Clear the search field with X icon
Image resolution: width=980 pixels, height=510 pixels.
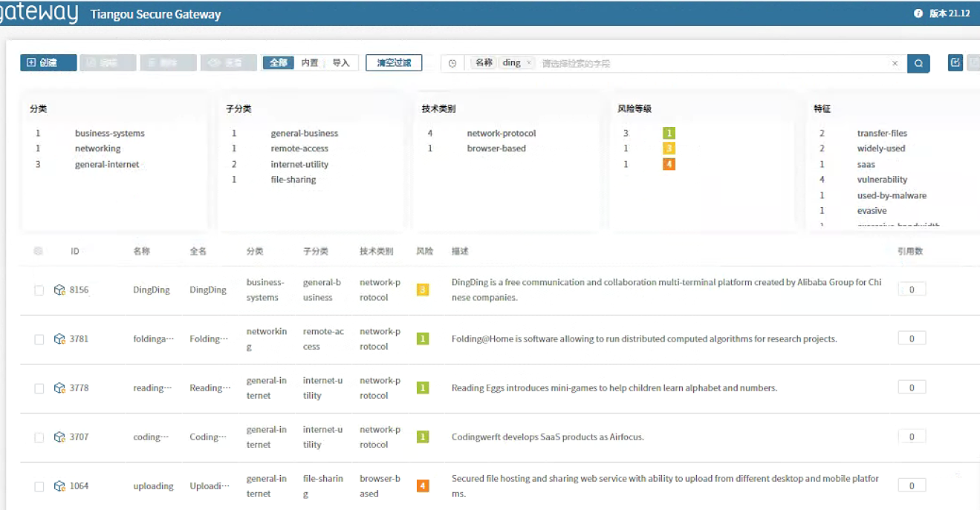coord(895,64)
